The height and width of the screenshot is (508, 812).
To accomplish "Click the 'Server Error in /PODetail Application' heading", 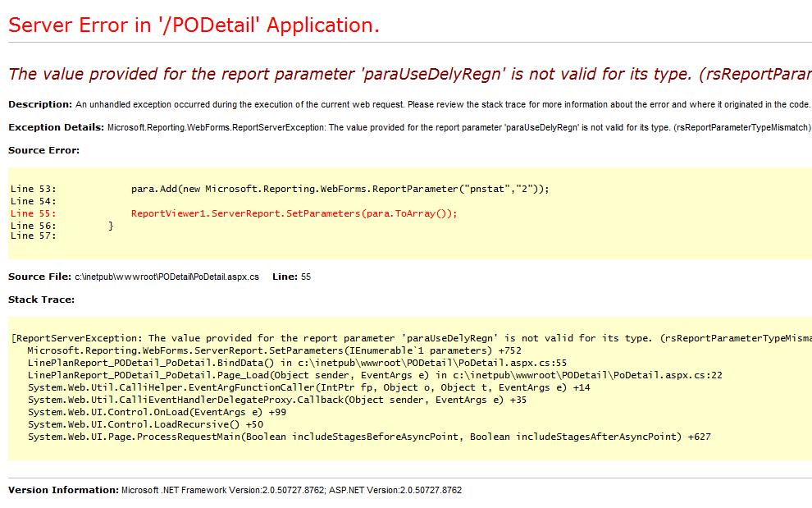I will tap(194, 25).
